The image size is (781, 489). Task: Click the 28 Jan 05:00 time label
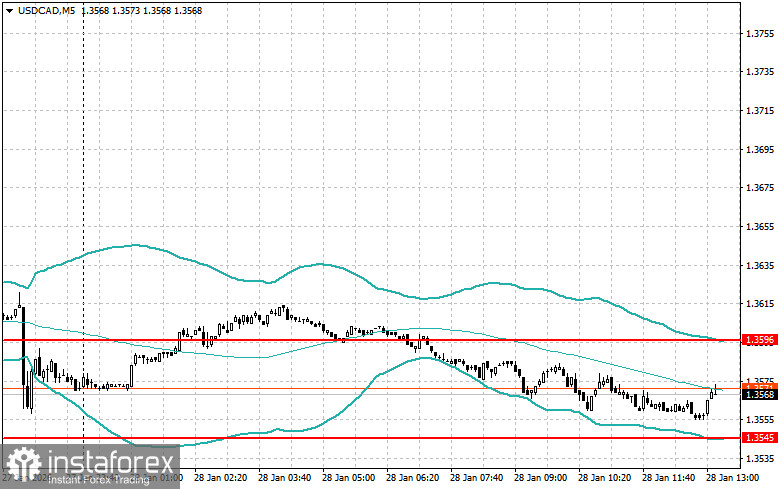(x=348, y=478)
